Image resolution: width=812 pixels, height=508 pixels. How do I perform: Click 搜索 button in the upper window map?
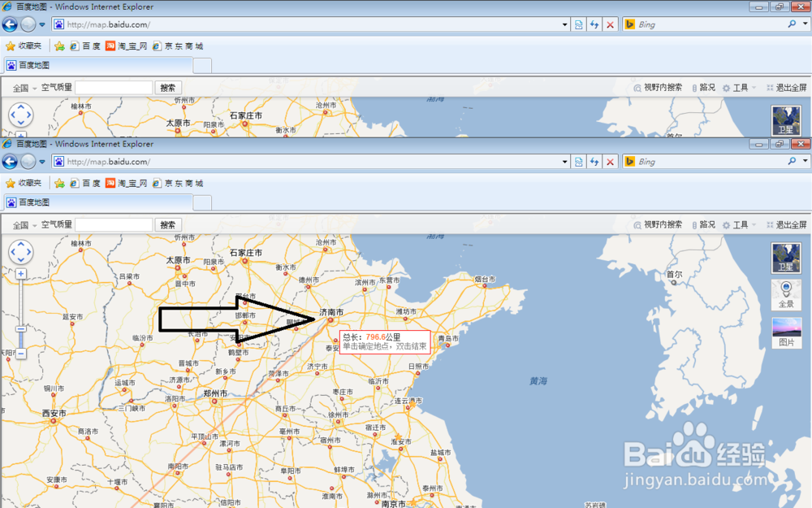168,88
